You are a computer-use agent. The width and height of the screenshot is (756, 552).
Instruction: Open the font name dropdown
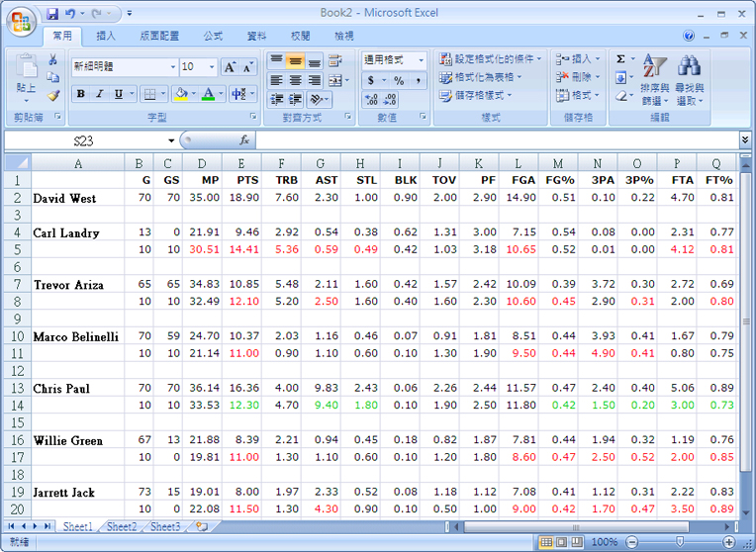171,67
